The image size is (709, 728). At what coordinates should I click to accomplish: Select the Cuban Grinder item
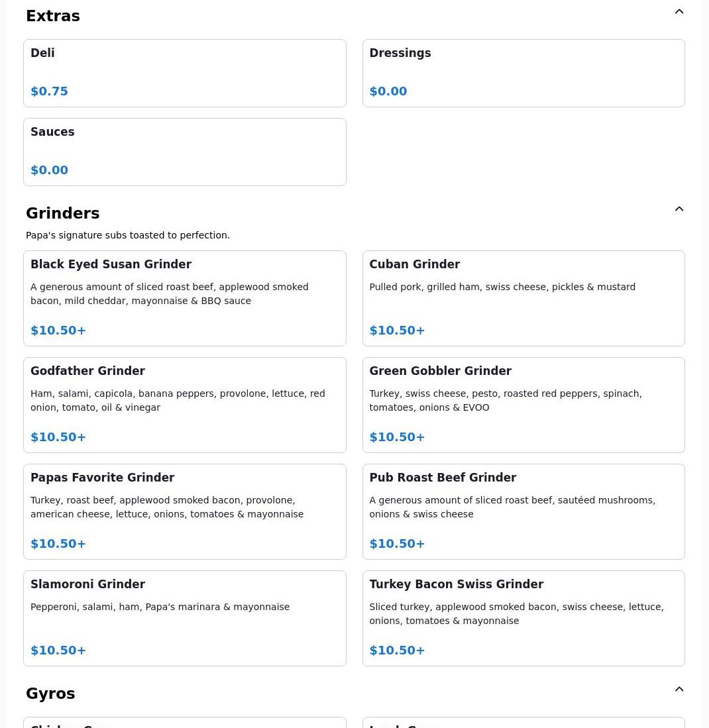pos(523,298)
